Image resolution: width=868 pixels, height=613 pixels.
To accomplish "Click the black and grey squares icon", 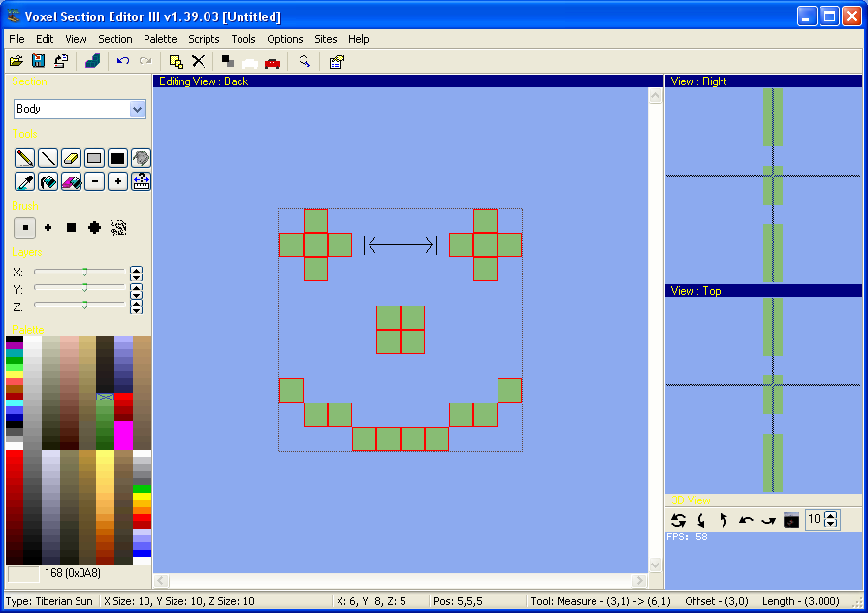I will (x=228, y=61).
